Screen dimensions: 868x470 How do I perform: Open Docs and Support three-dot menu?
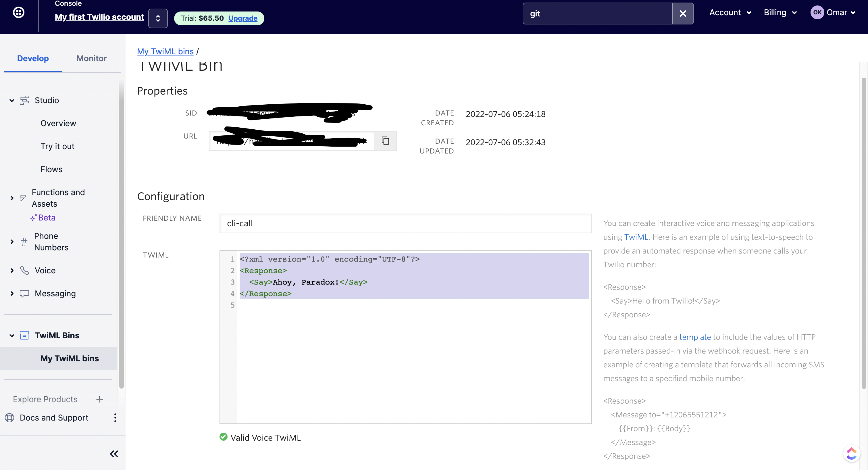click(x=115, y=418)
